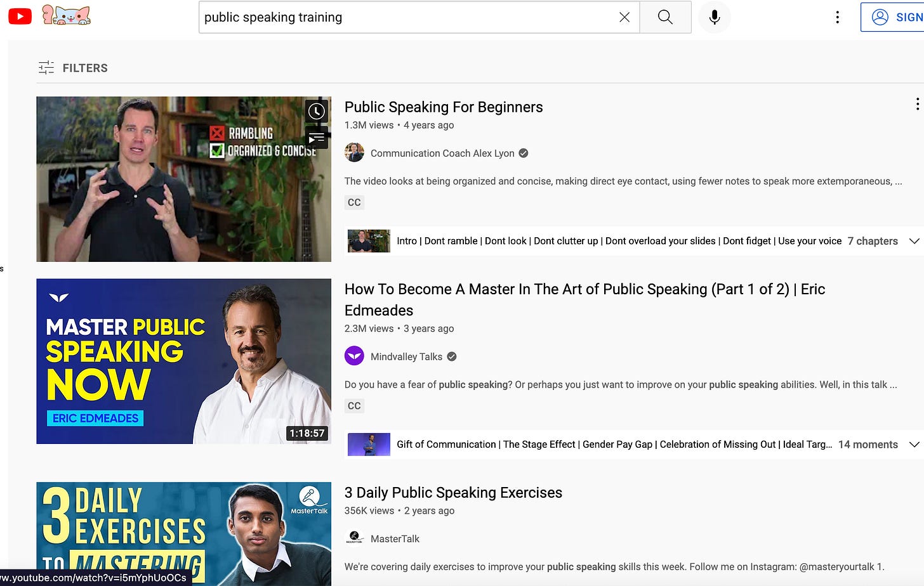Open the Public Speaking For Beginners thumbnail

point(183,179)
